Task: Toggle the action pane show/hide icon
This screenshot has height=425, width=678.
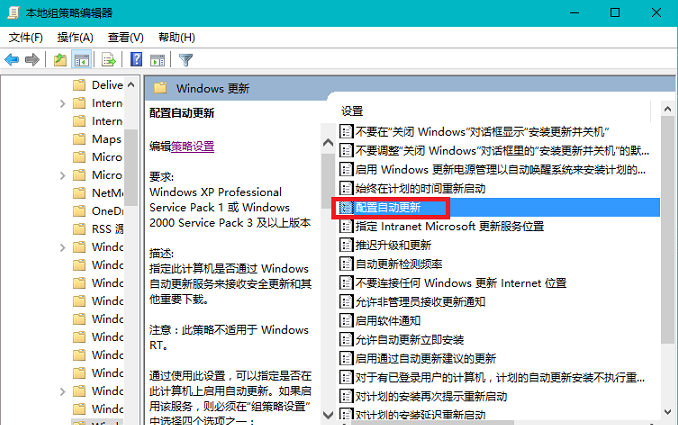Action: pyautogui.click(x=157, y=60)
